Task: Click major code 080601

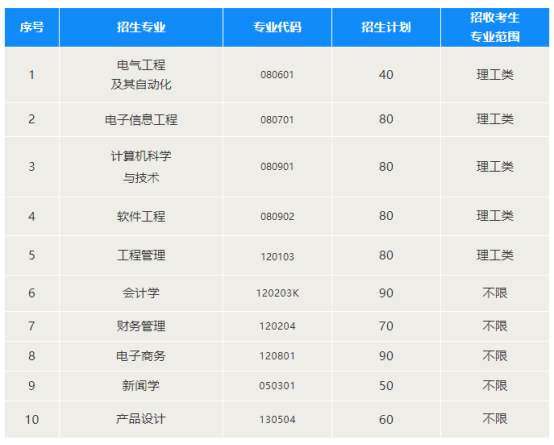Action: point(277,75)
